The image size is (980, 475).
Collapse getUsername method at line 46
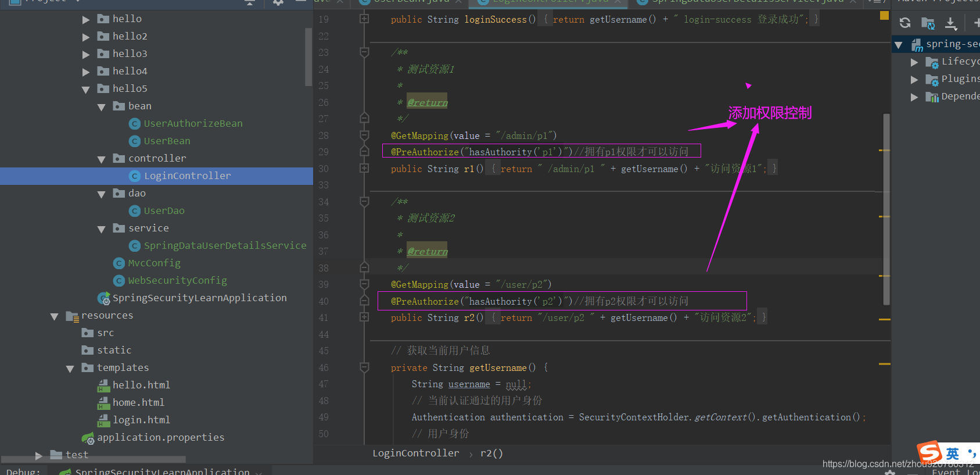[x=364, y=367]
